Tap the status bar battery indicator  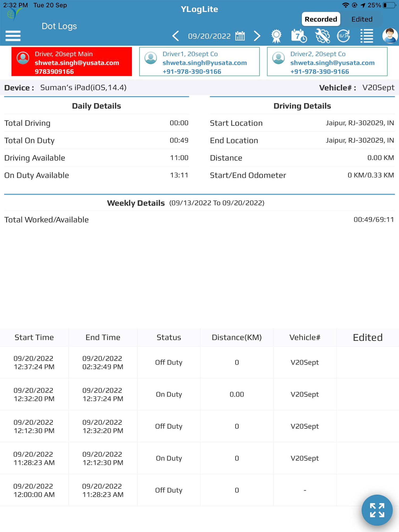click(x=389, y=5)
